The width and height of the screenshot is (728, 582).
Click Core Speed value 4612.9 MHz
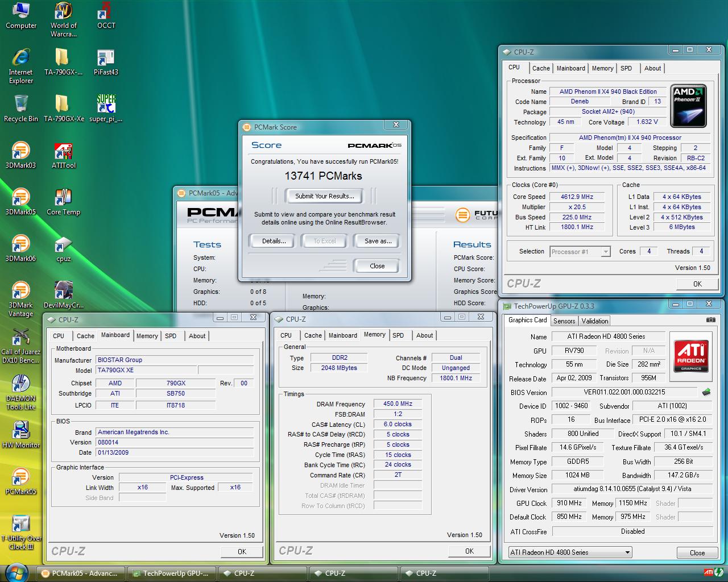(577, 197)
